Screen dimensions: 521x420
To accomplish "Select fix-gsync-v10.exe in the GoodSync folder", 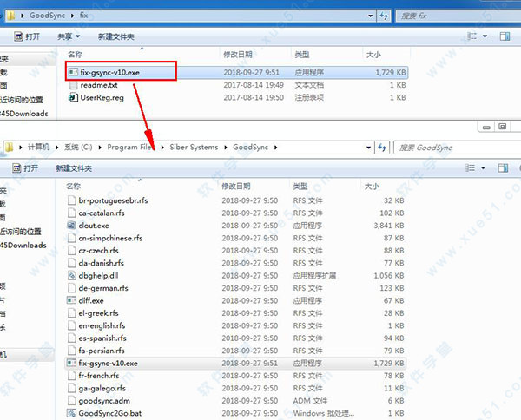I will tap(108, 363).
